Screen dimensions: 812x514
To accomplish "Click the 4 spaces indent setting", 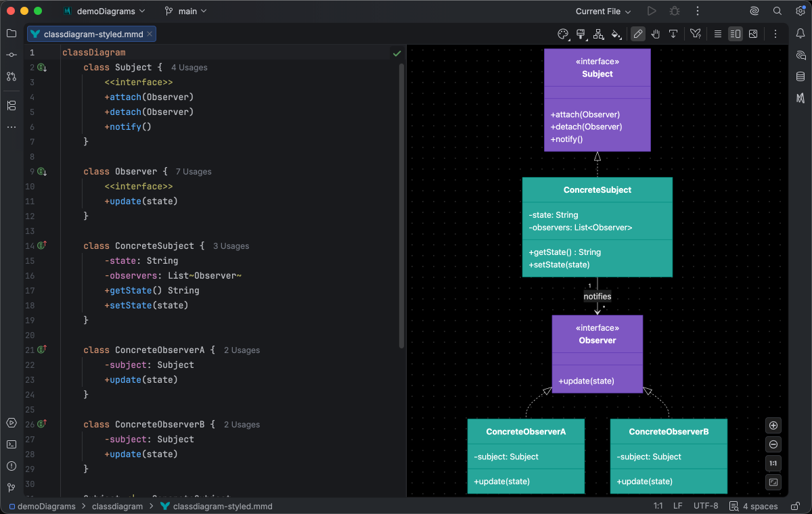I will pyautogui.click(x=754, y=506).
